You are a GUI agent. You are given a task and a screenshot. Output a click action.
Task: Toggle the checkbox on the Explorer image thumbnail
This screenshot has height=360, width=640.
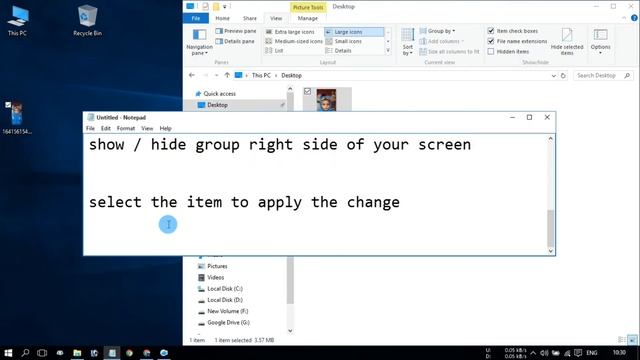coord(307,91)
